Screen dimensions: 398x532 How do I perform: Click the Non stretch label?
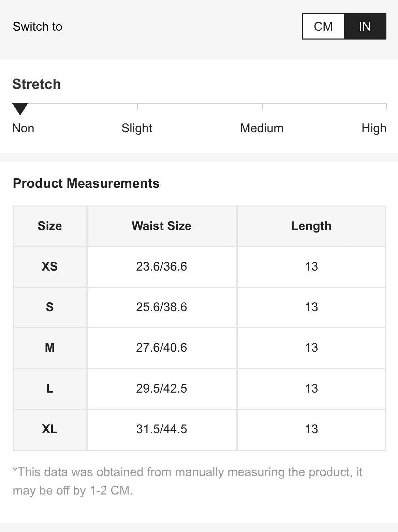pyautogui.click(x=23, y=128)
